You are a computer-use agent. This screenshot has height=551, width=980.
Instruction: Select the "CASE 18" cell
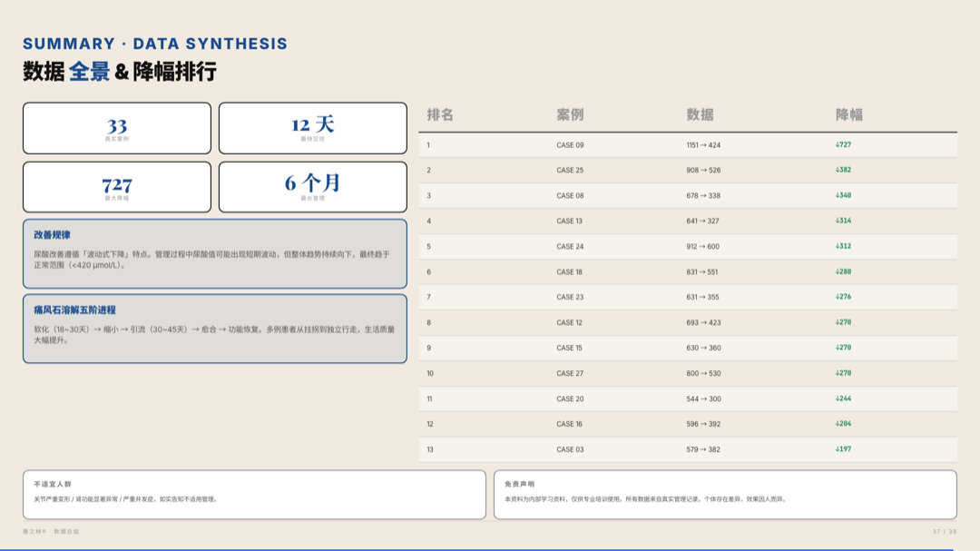click(569, 272)
